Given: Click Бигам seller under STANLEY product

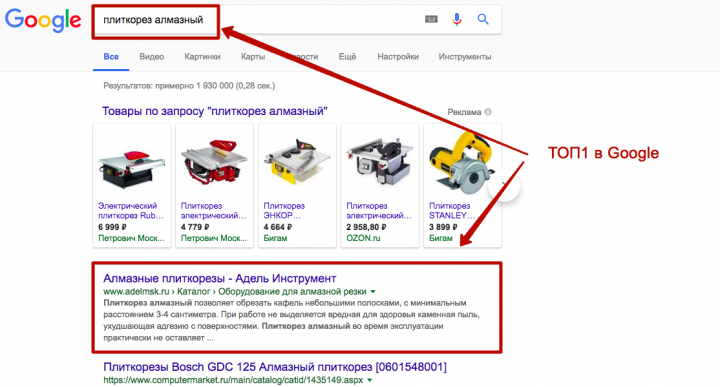Looking at the screenshot, I should (x=440, y=238).
